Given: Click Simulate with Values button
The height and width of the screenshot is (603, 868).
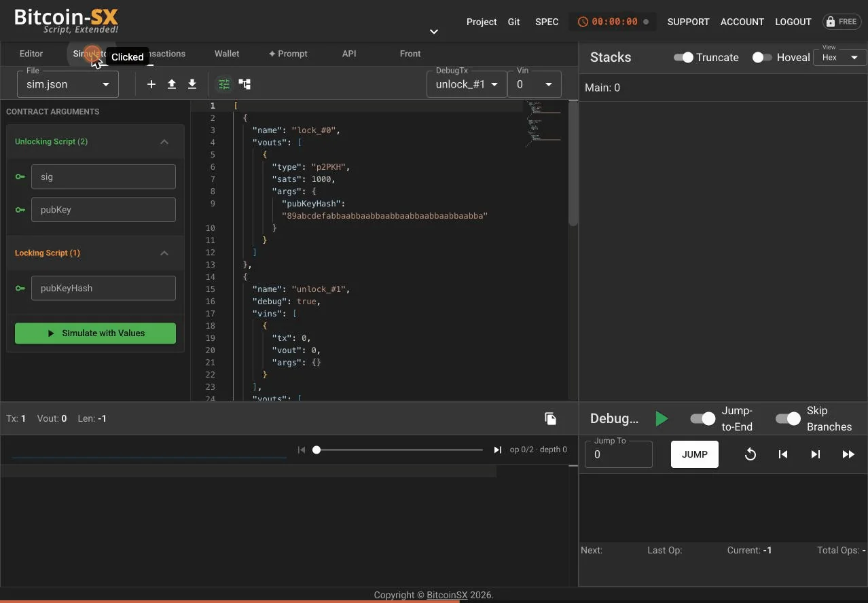Looking at the screenshot, I should 95,333.
